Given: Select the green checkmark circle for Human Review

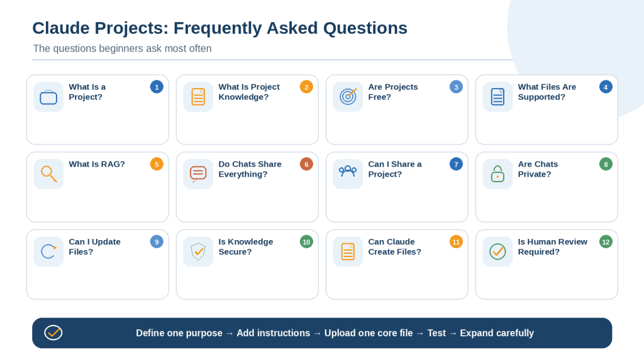Looking at the screenshot, I should pos(497,251).
